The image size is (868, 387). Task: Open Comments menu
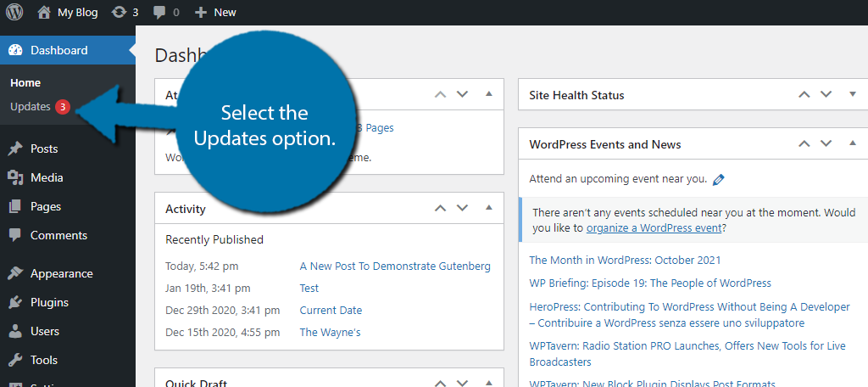(x=58, y=235)
